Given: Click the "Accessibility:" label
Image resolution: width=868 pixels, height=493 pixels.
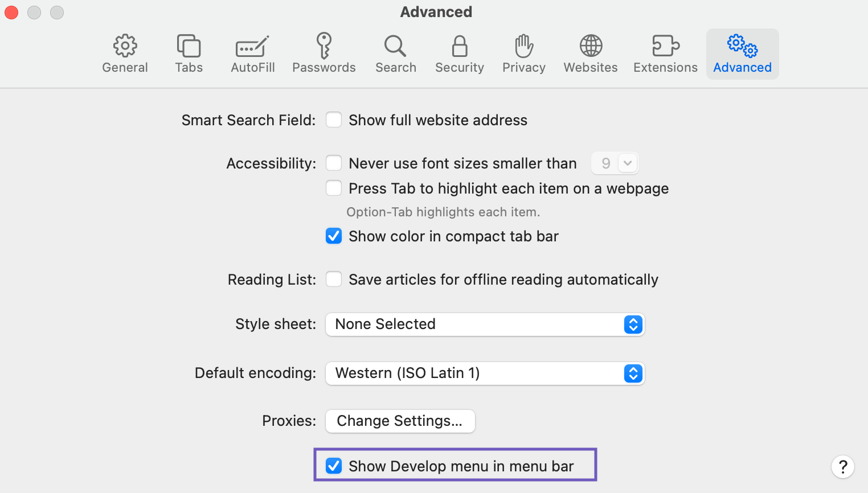Looking at the screenshot, I should point(271,163).
